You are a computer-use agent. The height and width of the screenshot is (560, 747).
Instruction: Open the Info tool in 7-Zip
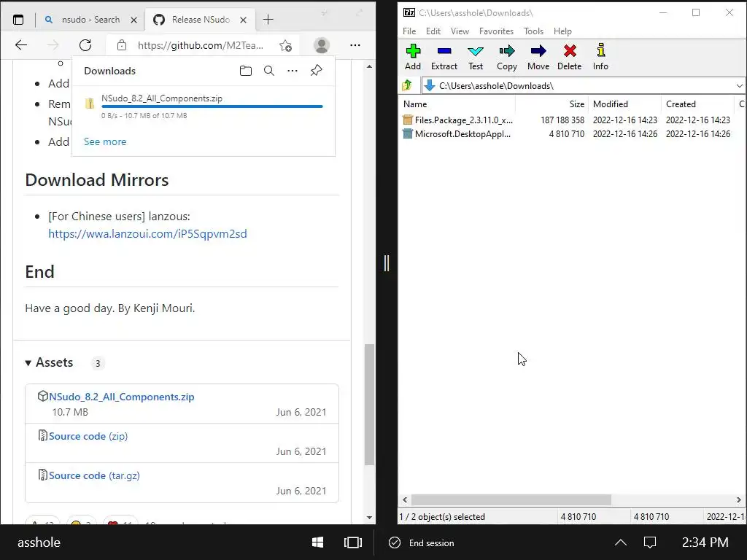click(x=600, y=57)
